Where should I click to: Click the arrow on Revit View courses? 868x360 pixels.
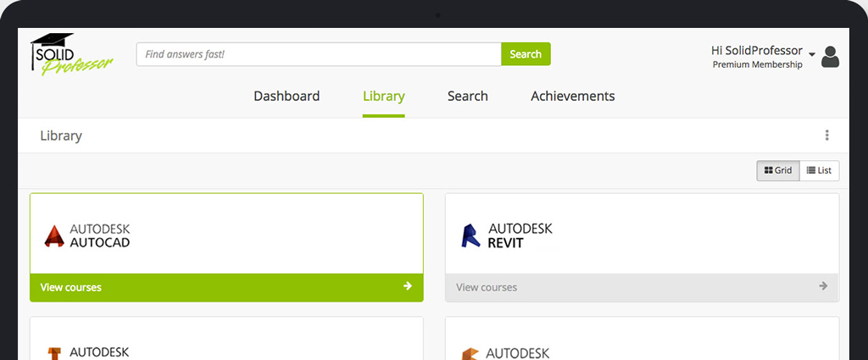point(823,286)
